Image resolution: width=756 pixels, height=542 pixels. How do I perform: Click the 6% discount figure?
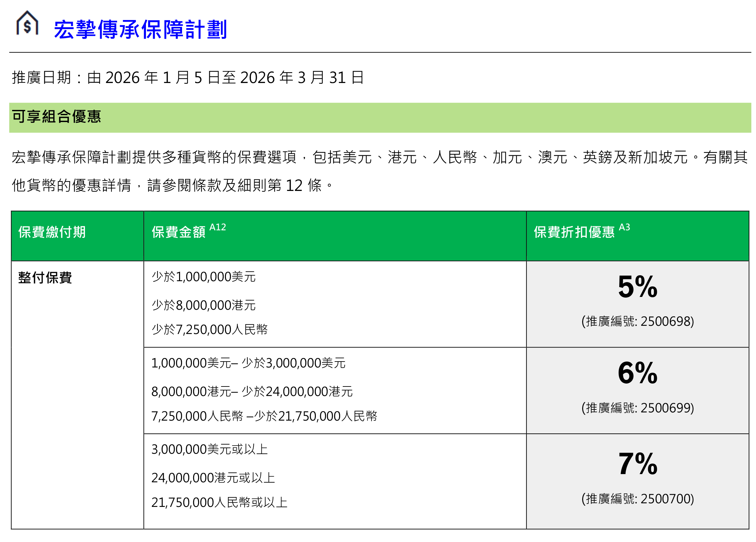(x=637, y=373)
